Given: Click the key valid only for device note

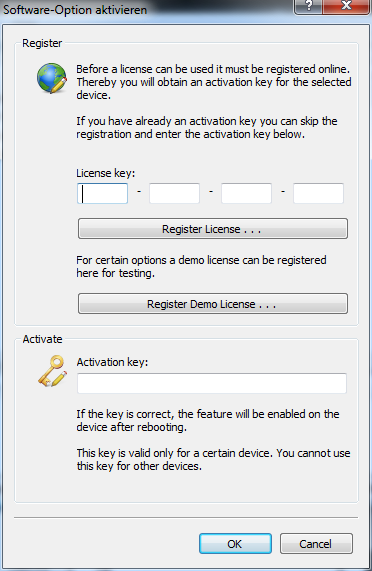Looking at the screenshot, I should click(x=213, y=460).
